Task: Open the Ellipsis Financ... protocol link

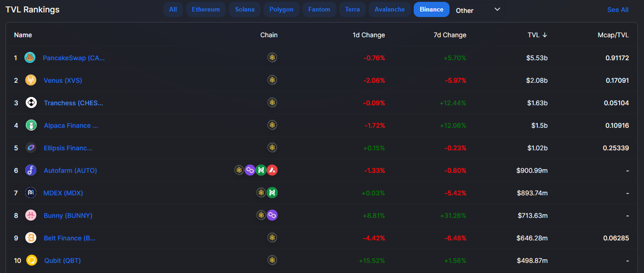Action: (x=68, y=148)
